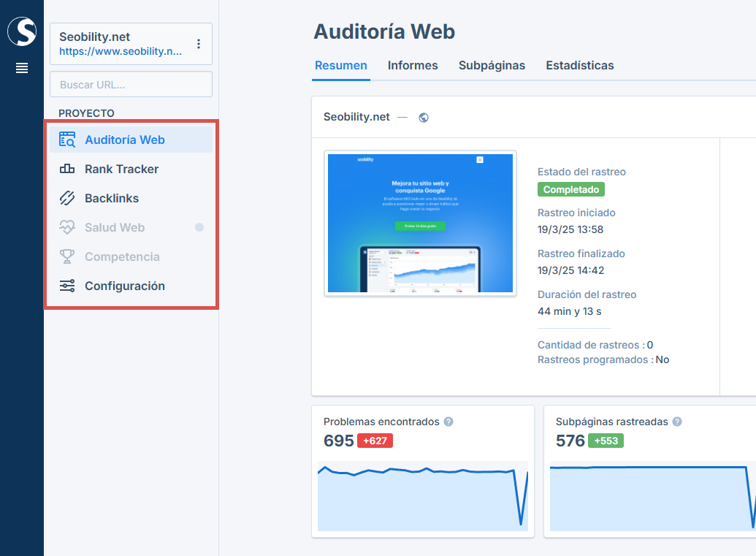The height and width of the screenshot is (556, 756).
Task: Click the globe icon beside Seobility.net
Action: tap(424, 118)
